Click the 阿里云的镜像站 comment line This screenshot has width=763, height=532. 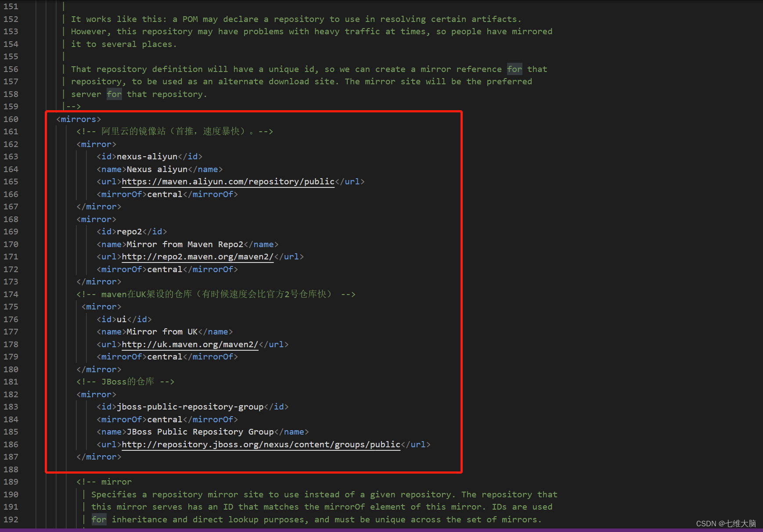pyautogui.click(x=175, y=132)
